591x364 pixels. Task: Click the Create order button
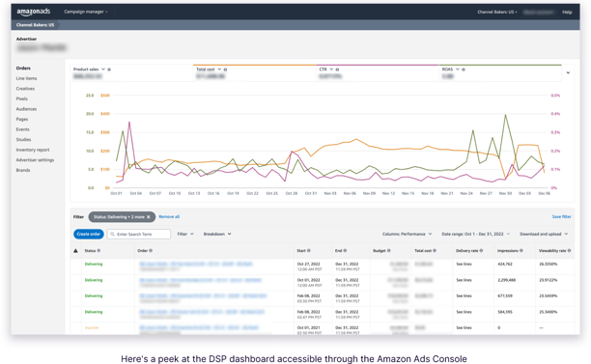click(x=89, y=234)
